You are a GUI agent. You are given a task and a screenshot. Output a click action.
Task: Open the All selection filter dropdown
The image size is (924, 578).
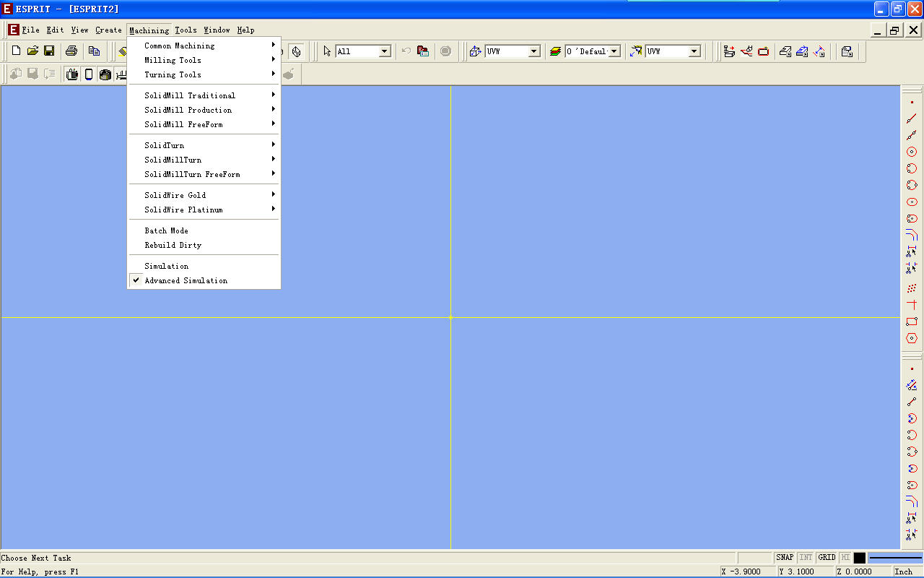(385, 51)
